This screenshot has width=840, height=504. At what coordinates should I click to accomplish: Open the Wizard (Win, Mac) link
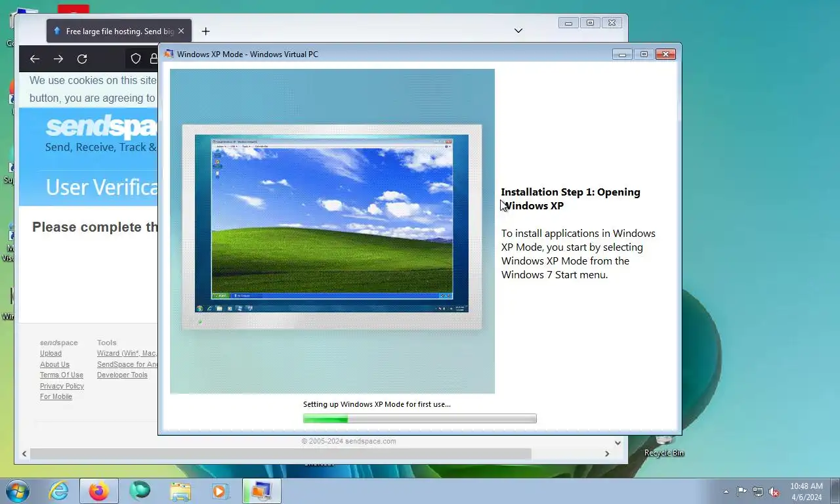click(127, 353)
